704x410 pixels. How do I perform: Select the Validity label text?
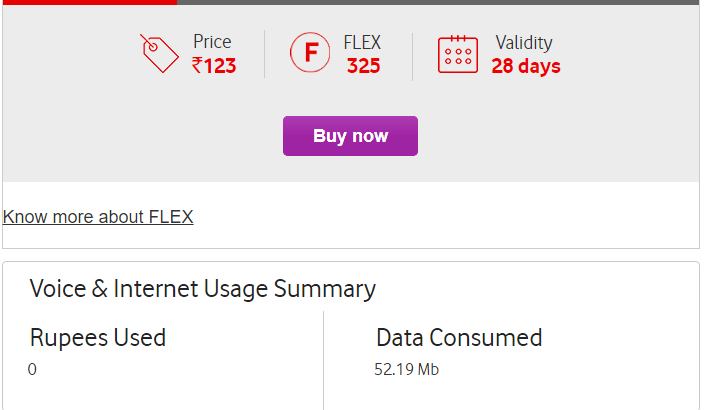coord(524,43)
